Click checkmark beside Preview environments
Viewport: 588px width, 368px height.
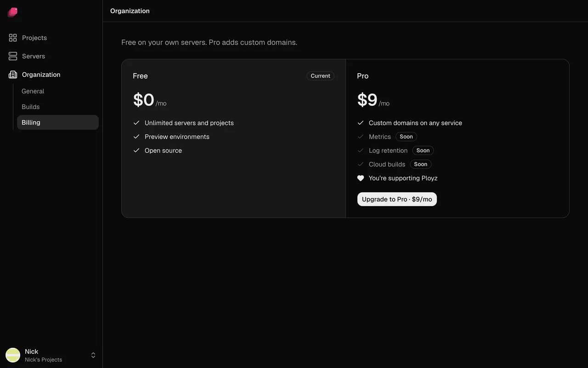point(136,137)
